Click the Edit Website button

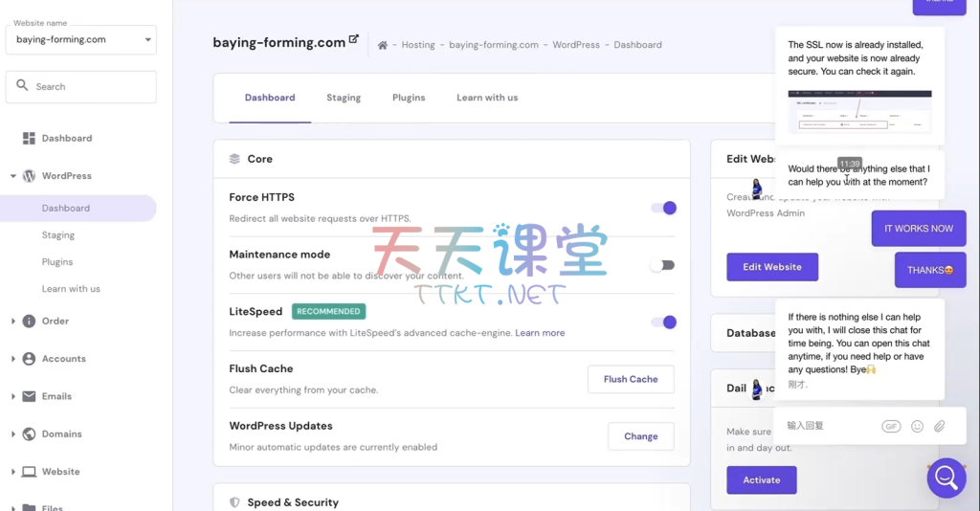pos(772,267)
